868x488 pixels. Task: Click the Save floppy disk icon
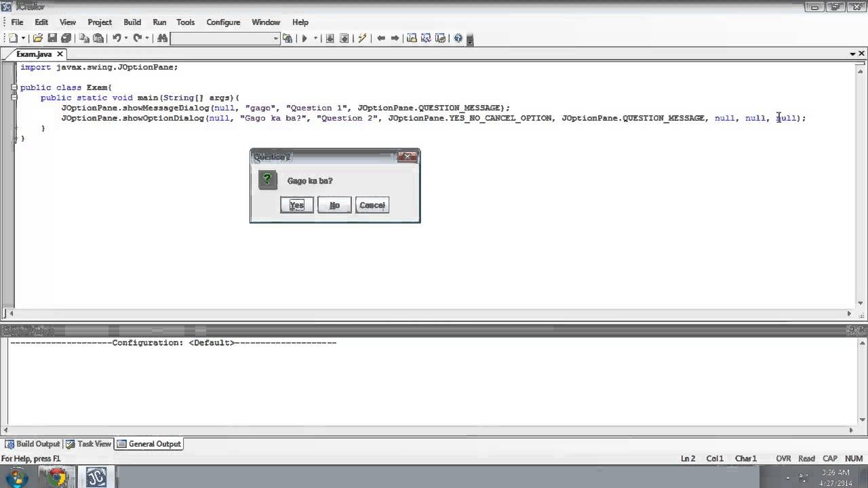click(x=52, y=39)
